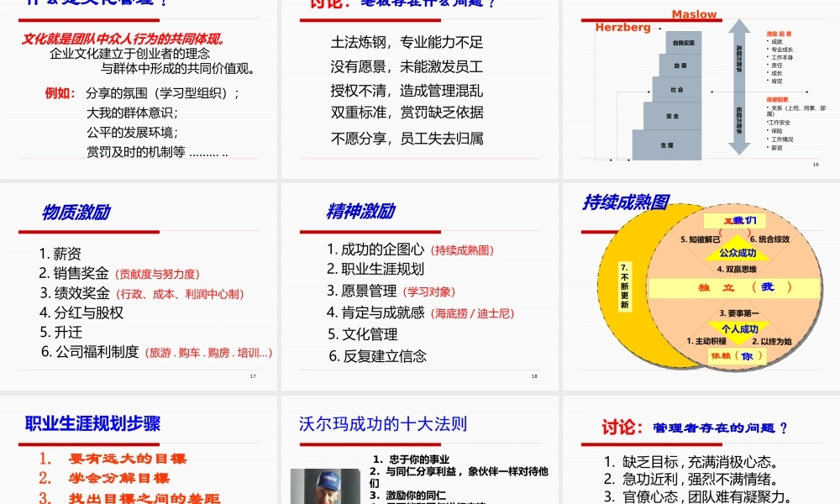The image size is (840, 504).
Task: Click the 3. 要事第一 label
Action: click(x=738, y=312)
